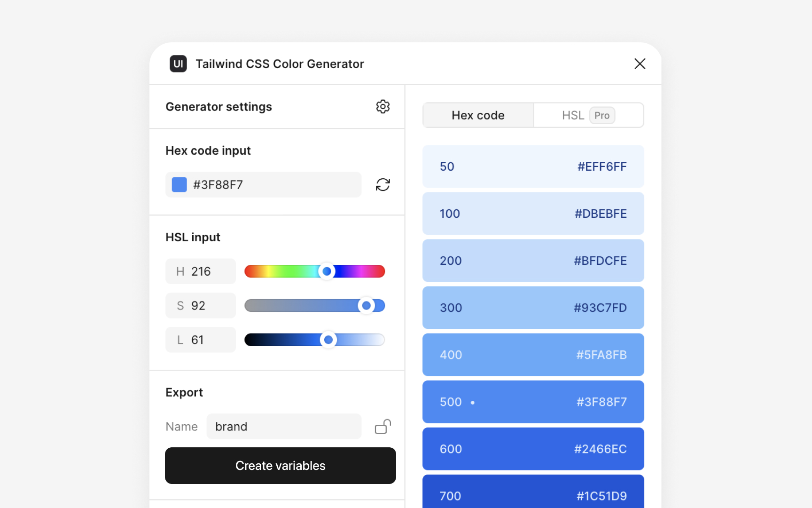
Task: Click the H value field showing 216
Action: click(201, 271)
